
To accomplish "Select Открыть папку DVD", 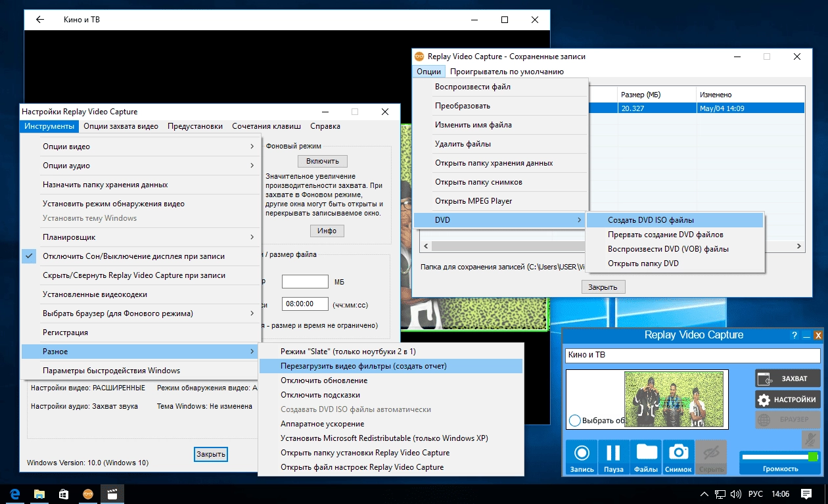I will (x=675, y=263).
